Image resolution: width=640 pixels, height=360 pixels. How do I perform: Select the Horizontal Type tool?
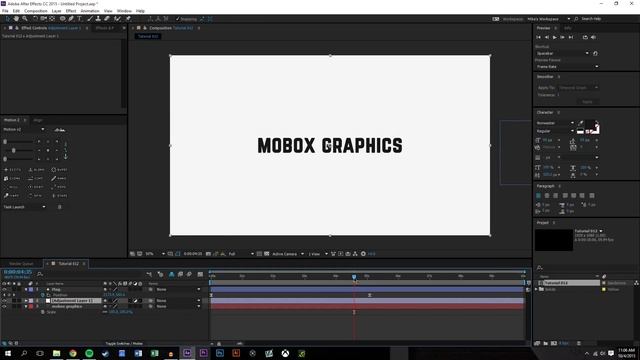tap(79, 19)
